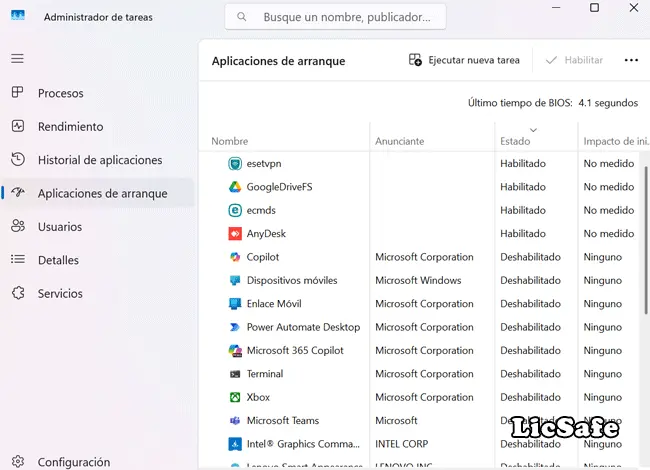Click Ninguno impact for Enlace Móvil
The height and width of the screenshot is (470, 650).
(603, 304)
